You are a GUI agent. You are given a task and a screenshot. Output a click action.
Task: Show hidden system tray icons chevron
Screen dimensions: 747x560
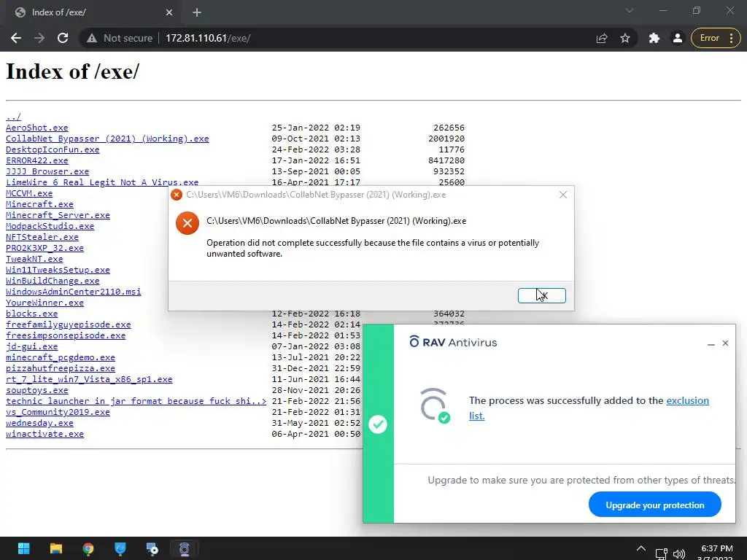pos(640,548)
